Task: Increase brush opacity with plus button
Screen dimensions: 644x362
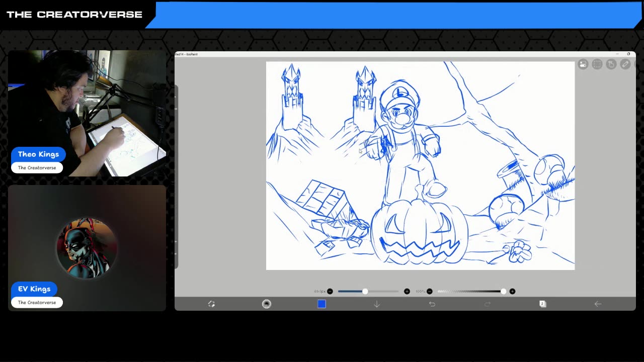Action: pos(512,292)
